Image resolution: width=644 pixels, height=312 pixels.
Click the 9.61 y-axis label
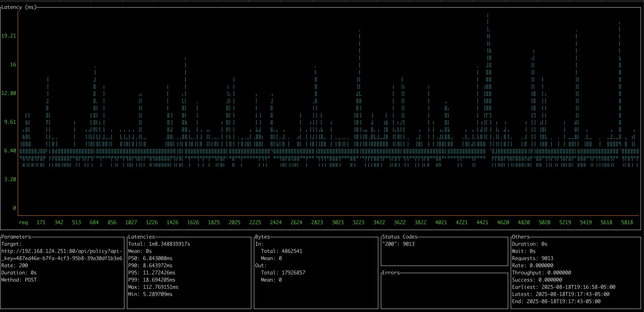pyautogui.click(x=10, y=122)
